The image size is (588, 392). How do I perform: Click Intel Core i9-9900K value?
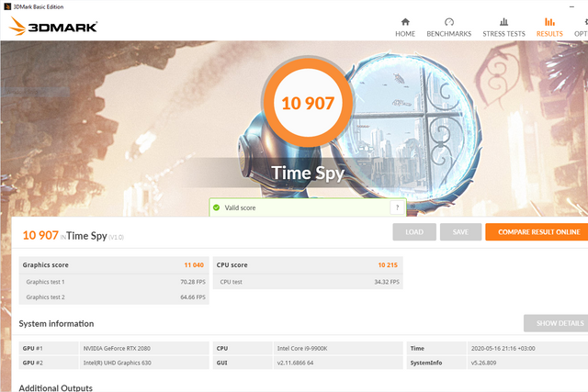(x=302, y=348)
